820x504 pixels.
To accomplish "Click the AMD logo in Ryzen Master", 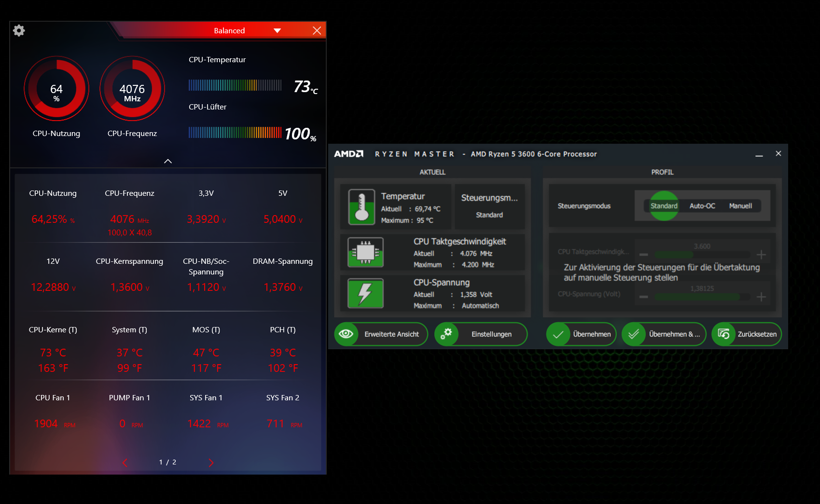I will click(x=348, y=154).
